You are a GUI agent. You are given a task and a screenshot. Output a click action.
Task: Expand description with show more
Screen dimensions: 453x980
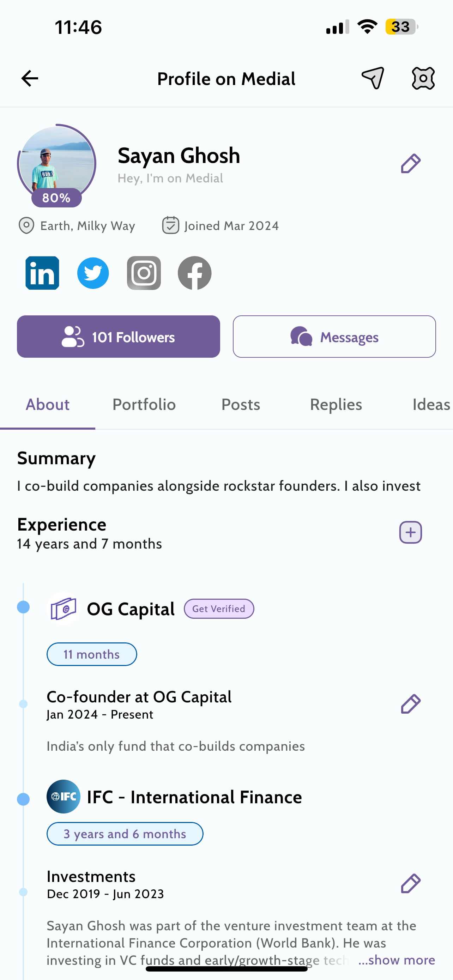tap(397, 960)
